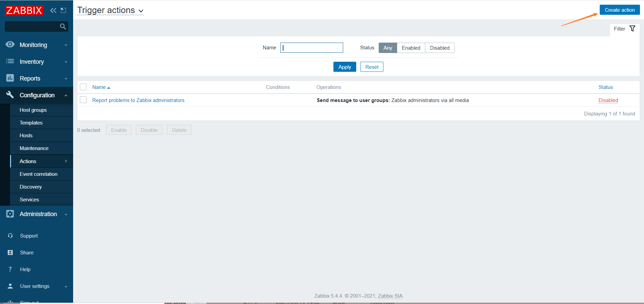This screenshot has height=304, width=644.
Task: Click the Filter tab label
Action: tap(619, 29)
